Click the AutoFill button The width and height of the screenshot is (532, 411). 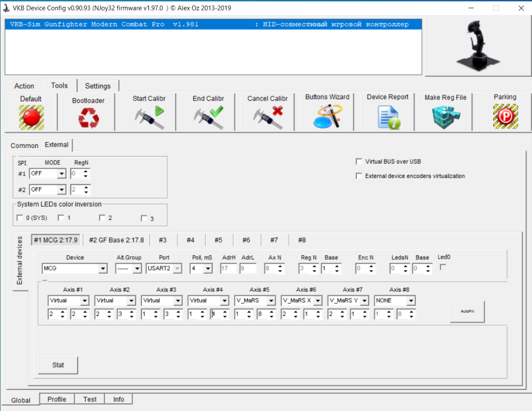[467, 311]
